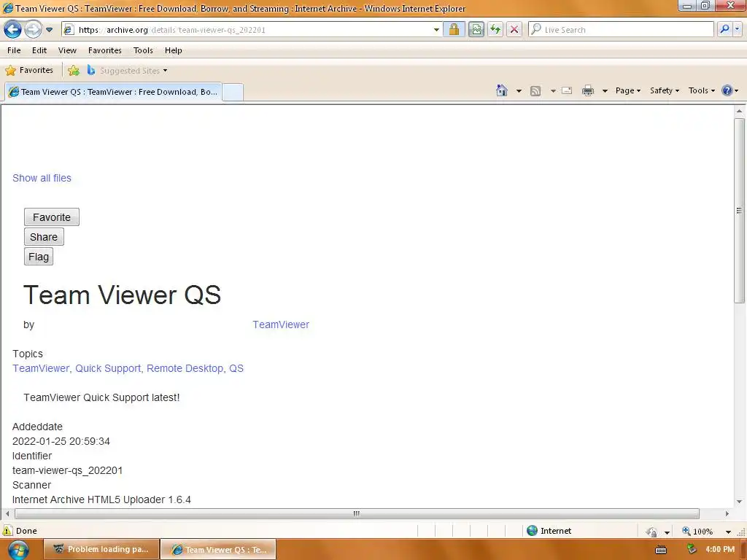Open the Help menu

[174, 50]
